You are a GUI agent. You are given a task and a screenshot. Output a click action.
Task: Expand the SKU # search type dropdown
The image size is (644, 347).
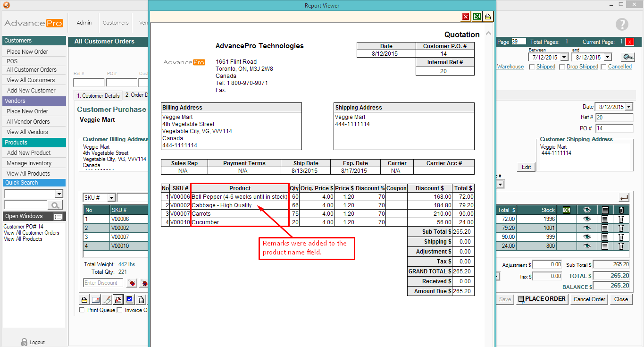click(x=111, y=197)
